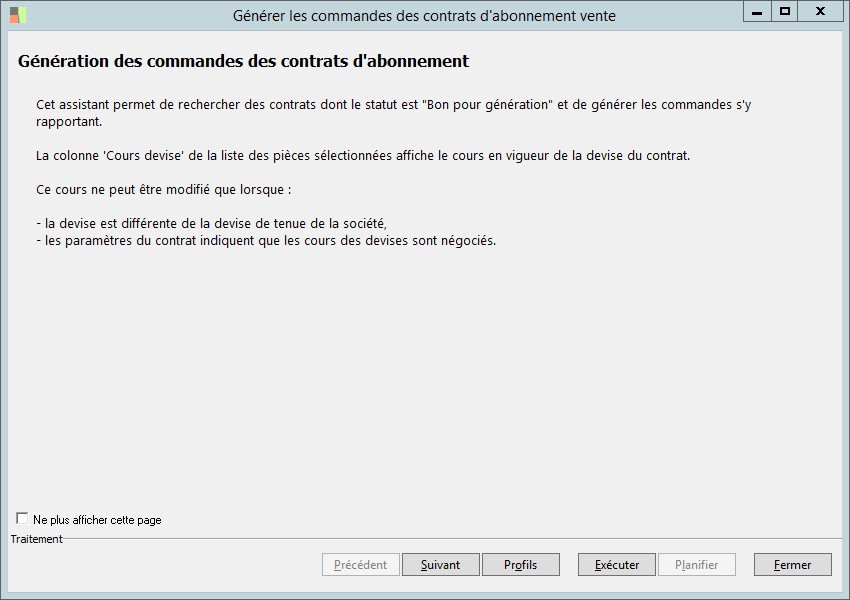
Task: Click the quoted status text 'Bon pour génération'
Action: coord(488,105)
